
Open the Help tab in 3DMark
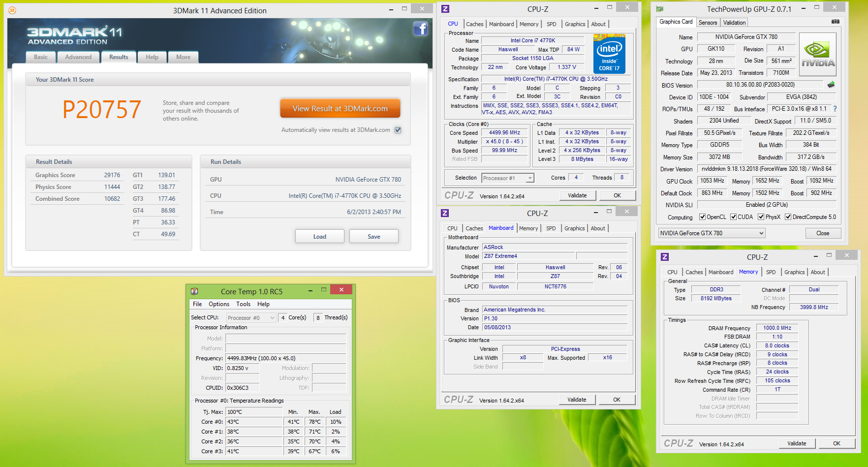[x=152, y=57]
